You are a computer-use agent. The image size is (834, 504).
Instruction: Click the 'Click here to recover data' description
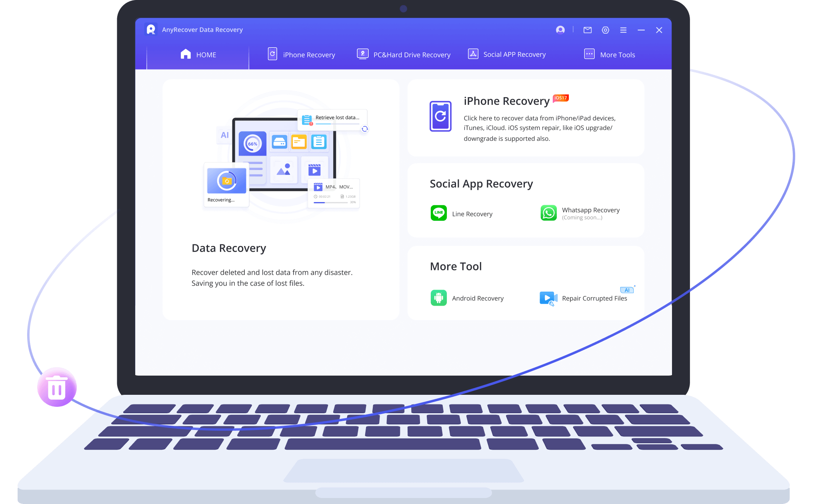click(x=540, y=128)
